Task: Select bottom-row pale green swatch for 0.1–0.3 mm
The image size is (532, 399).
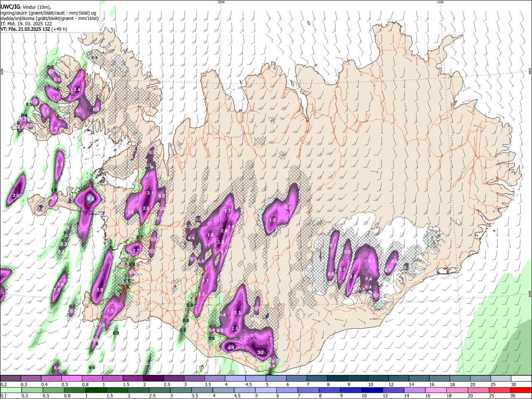Action: (x=10, y=390)
